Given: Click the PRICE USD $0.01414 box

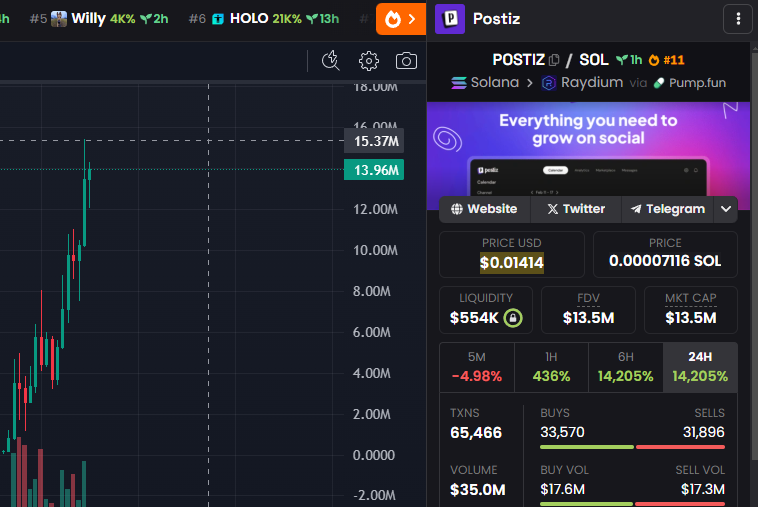Looking at the screenshot, I should [x=511, y=254].
